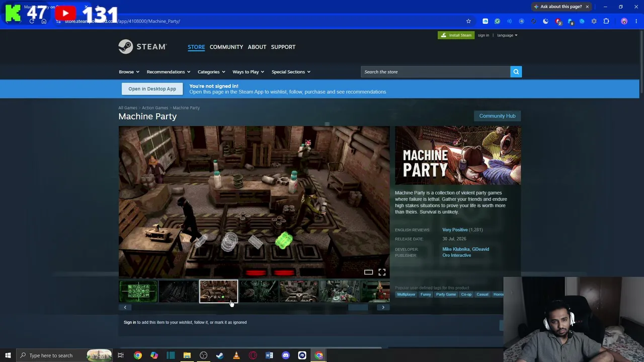Open the SUPPORT tab
Screen dimensions: 644x362
[283, 47]
